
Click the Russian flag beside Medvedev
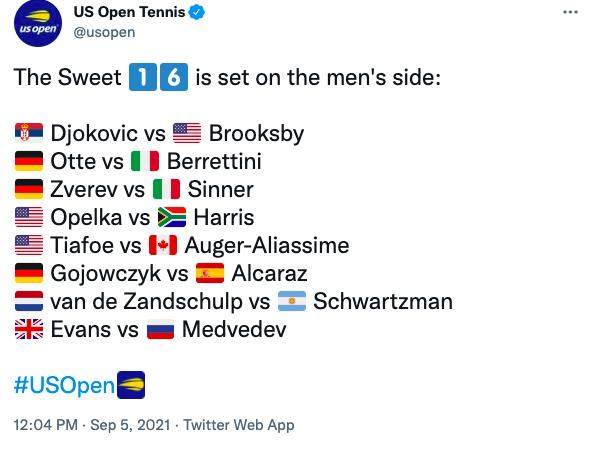pyautogui.click(x=160, y=329)
